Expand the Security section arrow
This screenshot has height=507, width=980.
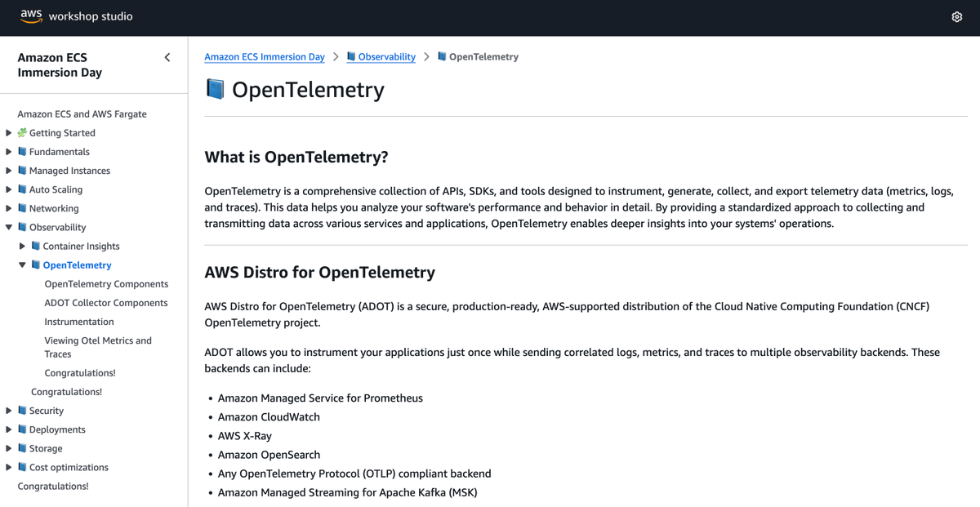point(9,410)
